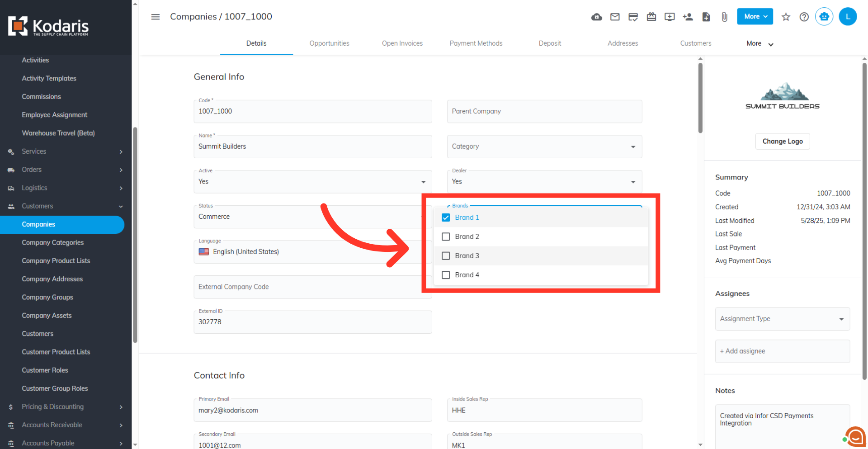This screenshot has width=868, height=449.
Task: Click Add assignee field
Action: (782, 351)
